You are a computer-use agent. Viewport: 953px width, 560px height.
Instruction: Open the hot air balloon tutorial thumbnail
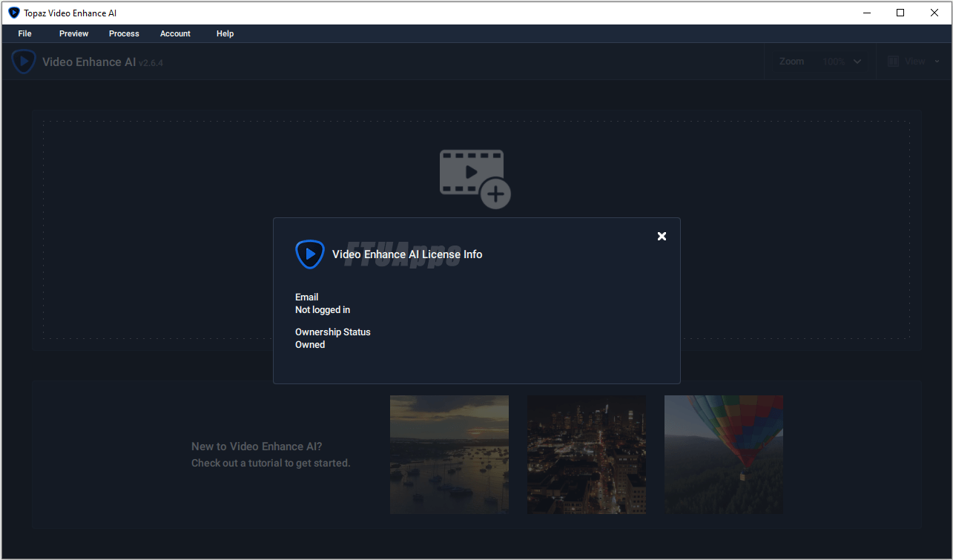(x=724, y=455)
